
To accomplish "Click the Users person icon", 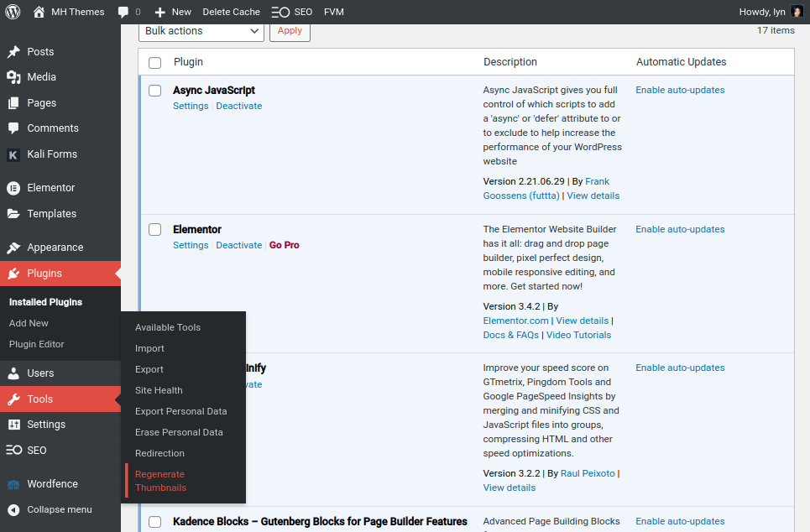I will pos(14,373).
